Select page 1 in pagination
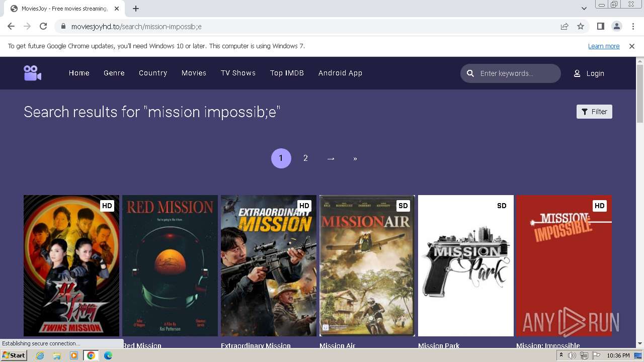644x362 pixels. (281, 158)
